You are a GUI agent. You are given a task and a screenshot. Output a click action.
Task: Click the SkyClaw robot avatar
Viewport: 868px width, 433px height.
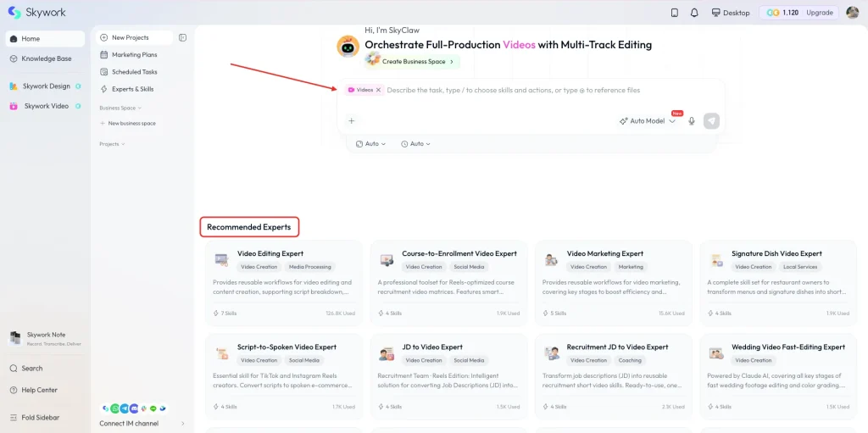(348, 47)
